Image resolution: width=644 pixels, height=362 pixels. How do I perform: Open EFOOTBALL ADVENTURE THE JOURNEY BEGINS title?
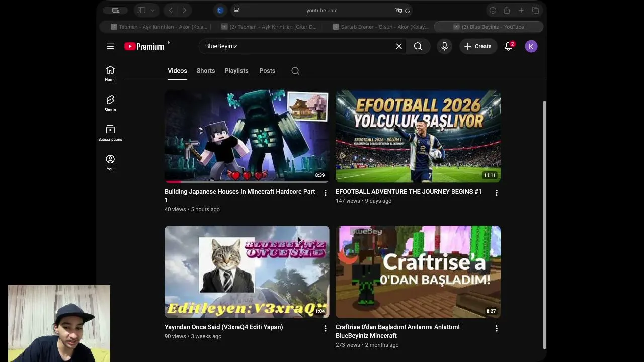pos(409,192)
